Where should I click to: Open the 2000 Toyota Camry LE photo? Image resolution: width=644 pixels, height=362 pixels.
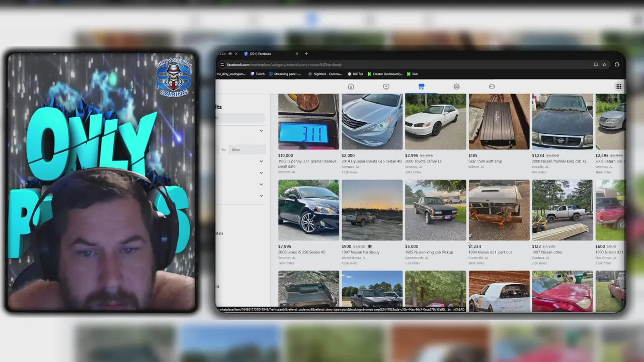435,122
